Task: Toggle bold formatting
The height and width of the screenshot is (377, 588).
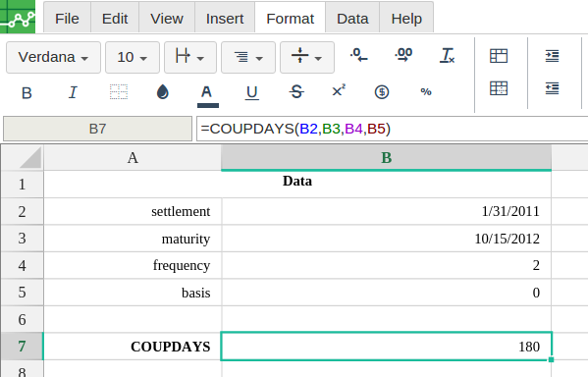Action: click(27, 93)
